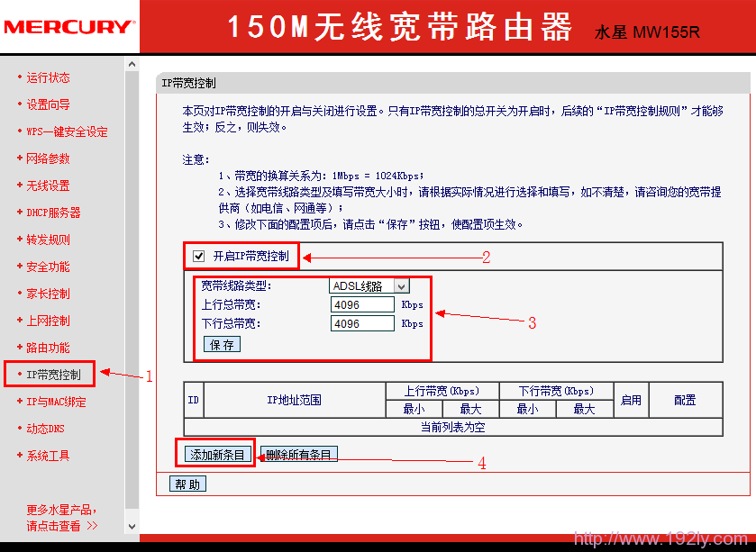Open the 设置向导 page
Viewport: 756px width, 552px height.
[47, 104]
